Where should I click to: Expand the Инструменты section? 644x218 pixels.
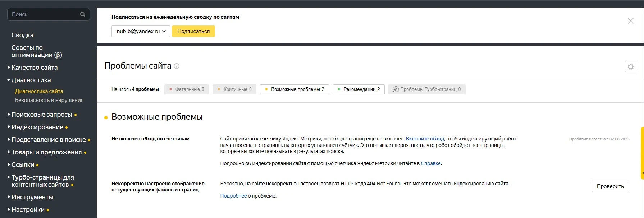(32, 197)
